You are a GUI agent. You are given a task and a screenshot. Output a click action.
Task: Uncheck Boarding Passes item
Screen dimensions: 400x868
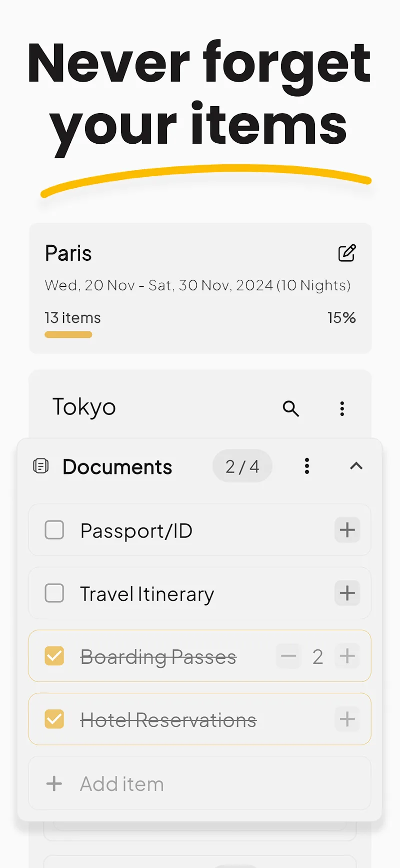(54, 656)
